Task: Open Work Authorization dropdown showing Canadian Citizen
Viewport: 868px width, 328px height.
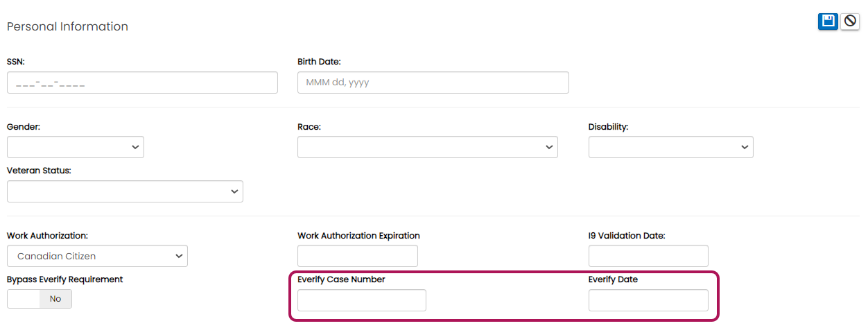Action: tap(97, 256)
